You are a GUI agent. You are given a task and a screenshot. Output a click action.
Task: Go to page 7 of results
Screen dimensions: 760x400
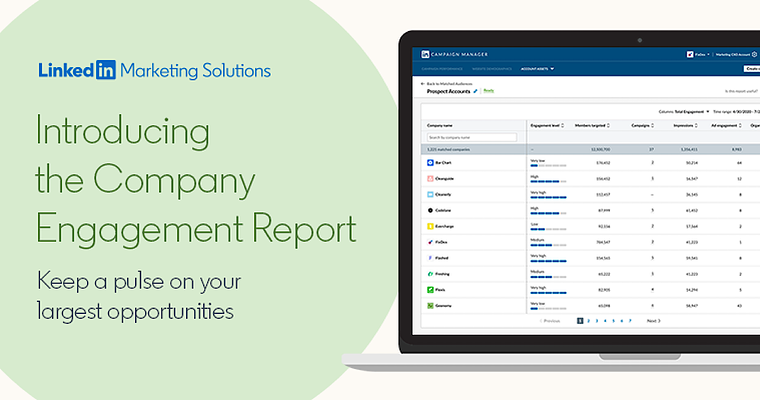tap(630, 321)
